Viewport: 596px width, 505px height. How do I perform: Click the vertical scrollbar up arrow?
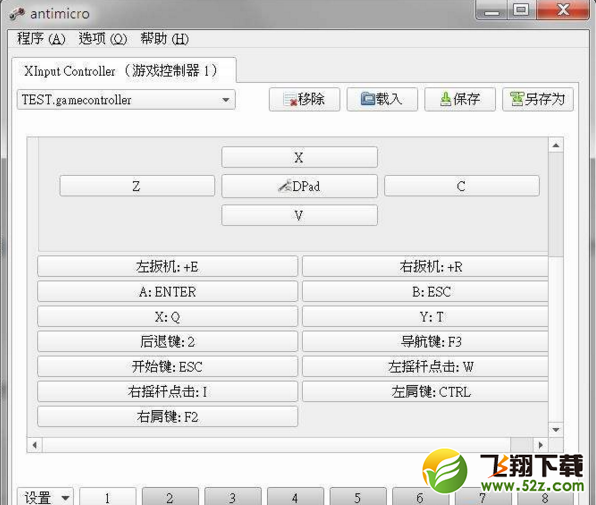click(x=556, y=146)
